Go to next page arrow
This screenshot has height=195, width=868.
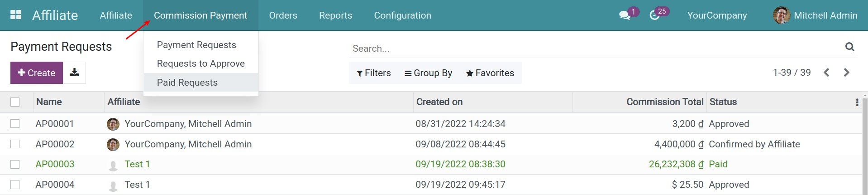coord(846,73)
